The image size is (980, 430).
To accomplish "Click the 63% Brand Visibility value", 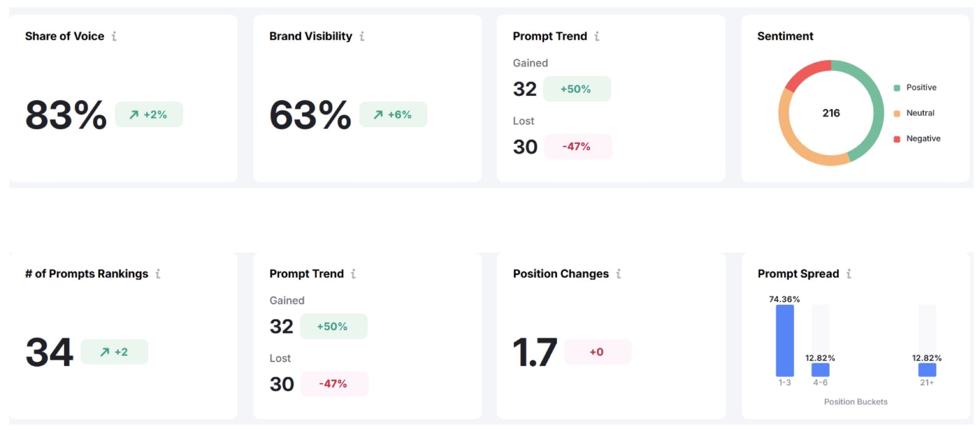I will [x=310, y=114].
